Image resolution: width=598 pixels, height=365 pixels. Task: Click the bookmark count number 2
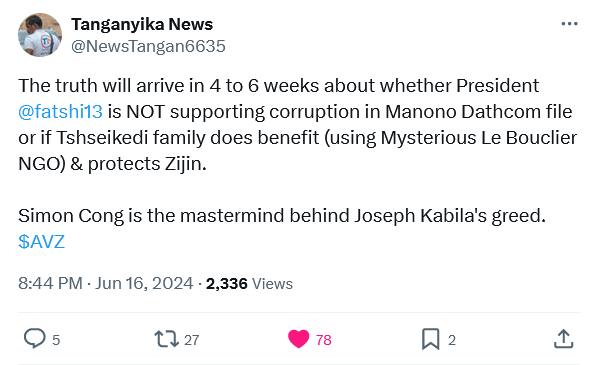coord(452,340)
